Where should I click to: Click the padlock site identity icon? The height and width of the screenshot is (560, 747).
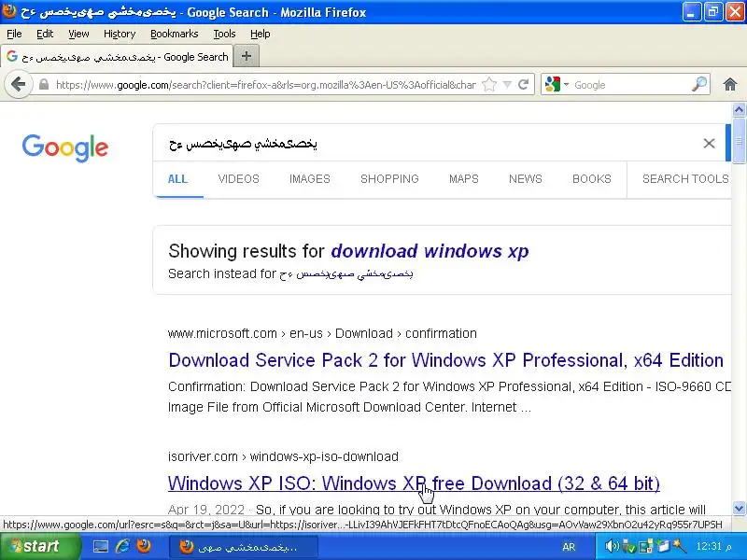(x=44, y=85)
